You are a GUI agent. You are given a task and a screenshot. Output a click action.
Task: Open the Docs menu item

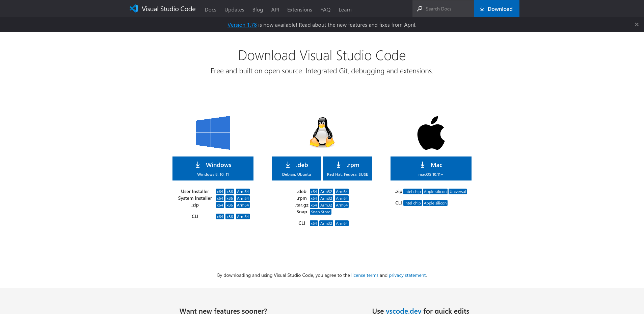210,10
